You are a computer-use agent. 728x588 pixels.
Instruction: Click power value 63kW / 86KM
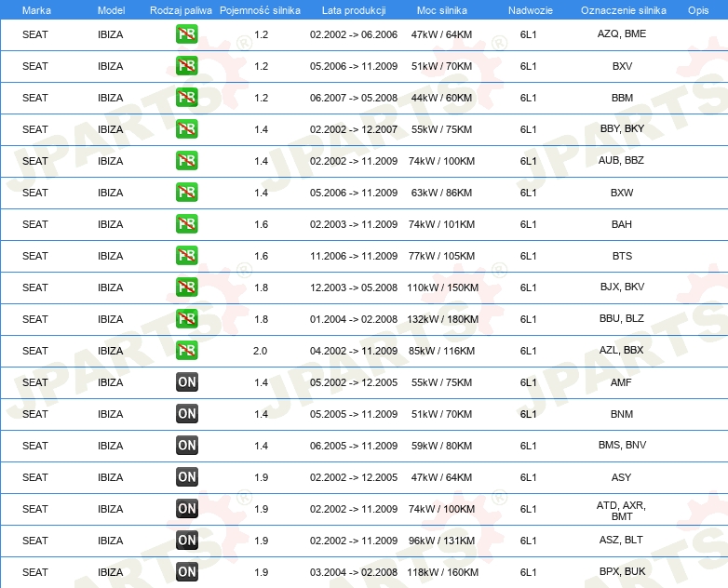441,193
